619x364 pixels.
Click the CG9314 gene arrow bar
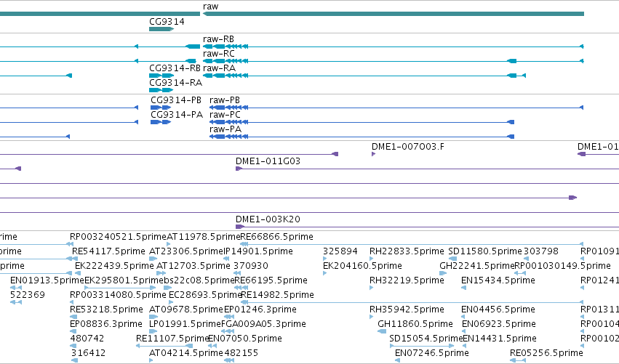[x=161, y=29]
